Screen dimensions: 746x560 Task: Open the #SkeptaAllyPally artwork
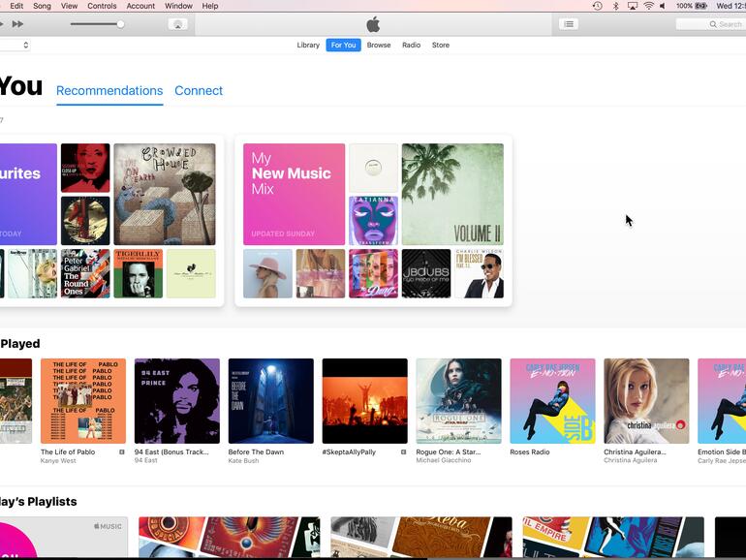(x=365, y=401)
